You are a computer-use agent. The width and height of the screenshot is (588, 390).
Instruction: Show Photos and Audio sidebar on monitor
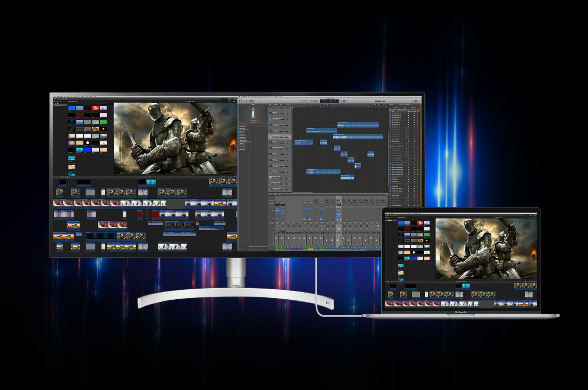57,101
